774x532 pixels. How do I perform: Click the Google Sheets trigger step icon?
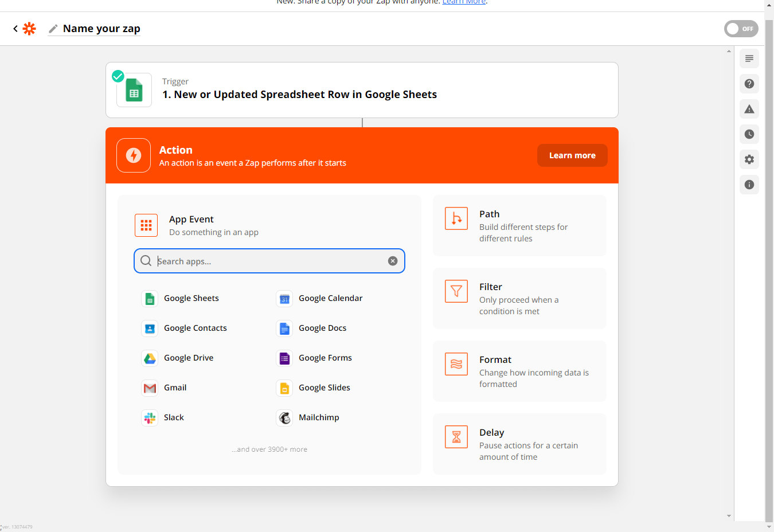click(x=134, y=90)
